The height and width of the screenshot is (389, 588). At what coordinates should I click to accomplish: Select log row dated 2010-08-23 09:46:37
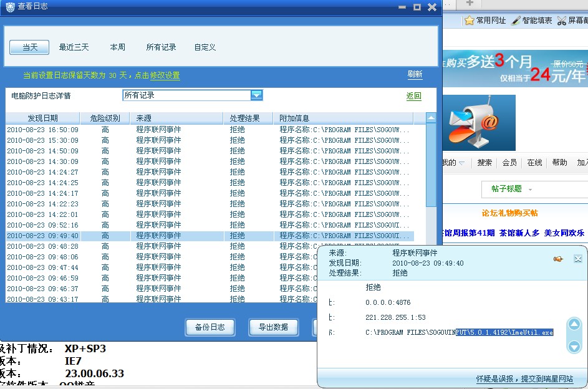pyautogui.click(x=161, y=289)
